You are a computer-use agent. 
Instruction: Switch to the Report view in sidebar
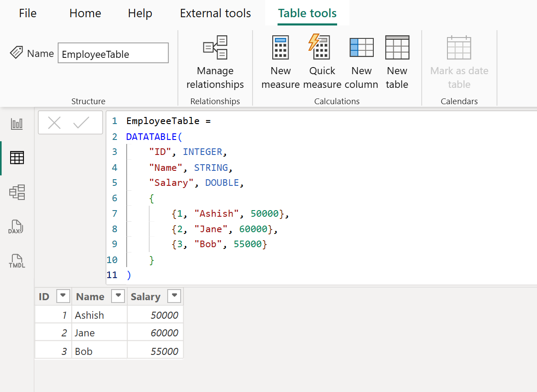point(17,124)
